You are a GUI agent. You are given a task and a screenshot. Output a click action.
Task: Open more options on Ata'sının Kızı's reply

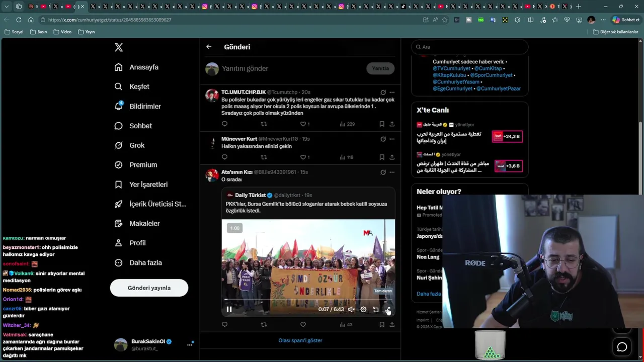pos(392,172)
